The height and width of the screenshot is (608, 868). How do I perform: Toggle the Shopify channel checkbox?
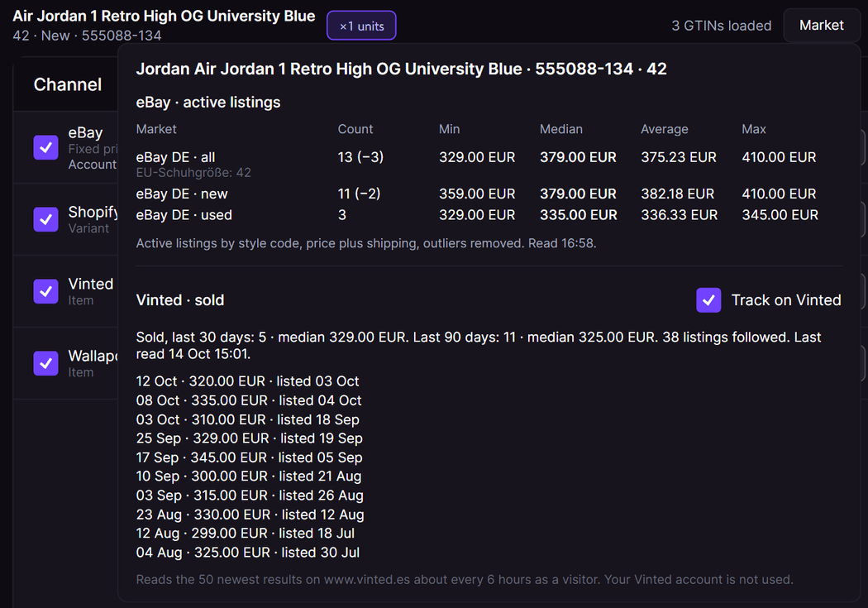[x=46, y=219]
